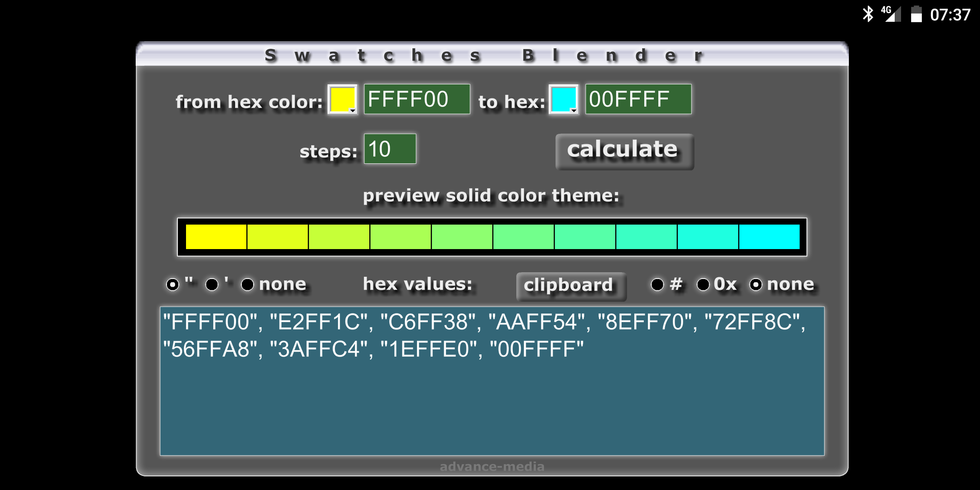Select the 0x prefix radio option
980x490 pixels.
703,284
